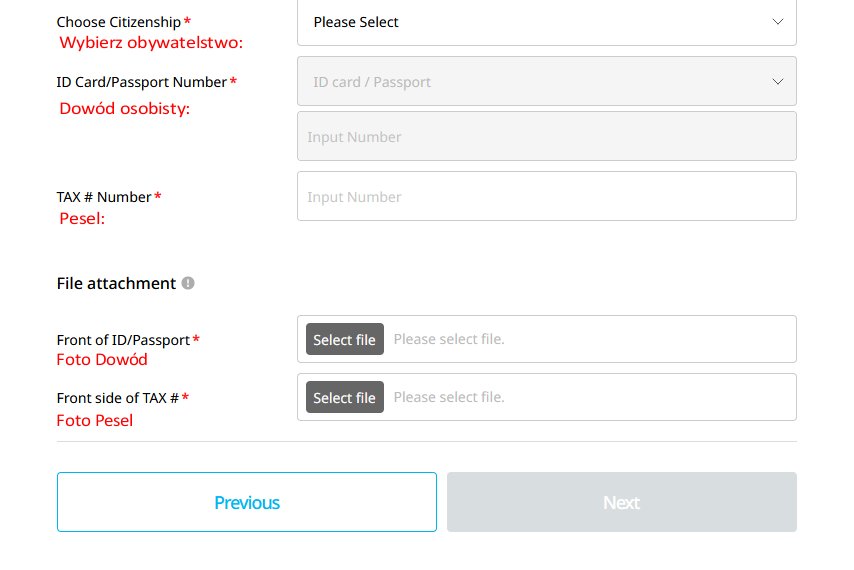Focus the TAX # Number input field

point(547,196)
